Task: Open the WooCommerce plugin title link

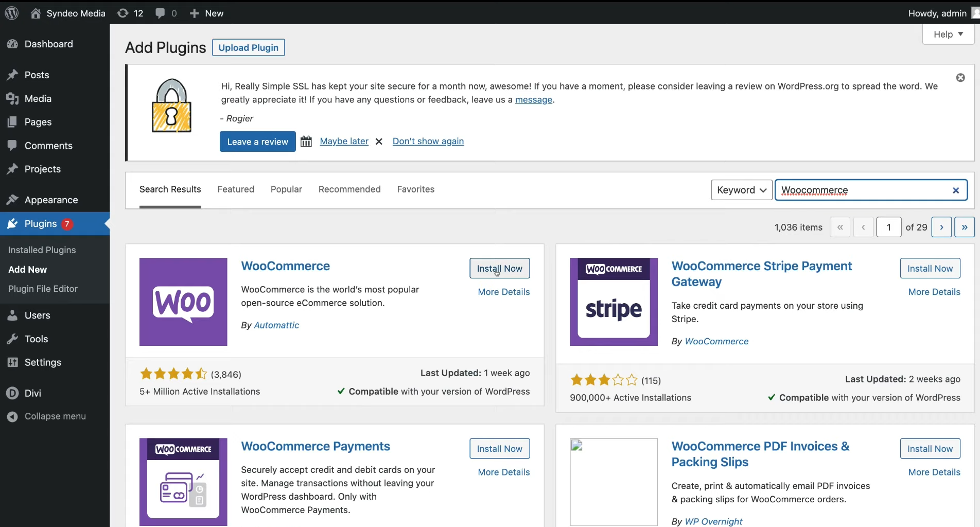Action: coord(286,266)
